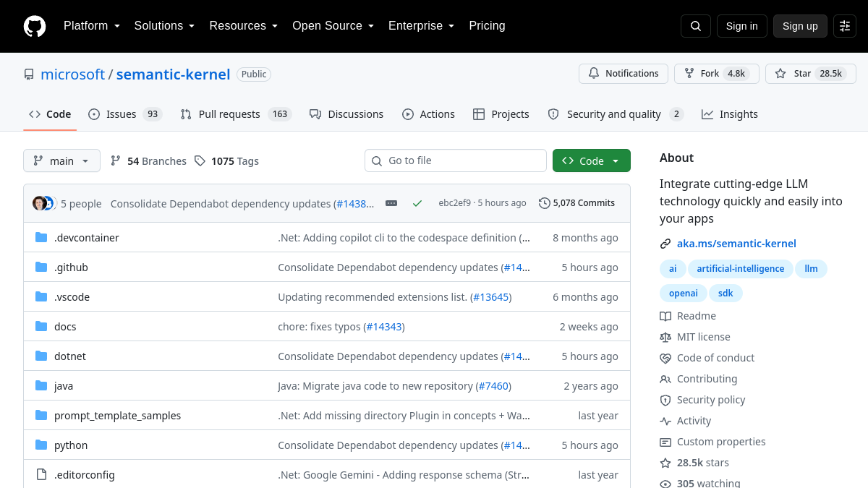Click the bell Notifications button
Viewport: 868px width, 488px height.
point(623,74)
